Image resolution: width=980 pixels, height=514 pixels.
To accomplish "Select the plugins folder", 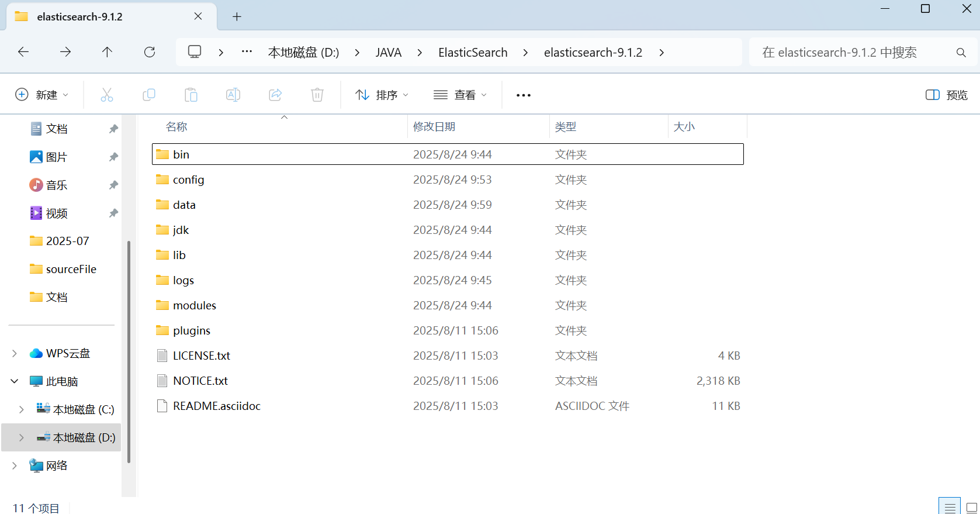I will pyautogui.click(x=448, y=330).
